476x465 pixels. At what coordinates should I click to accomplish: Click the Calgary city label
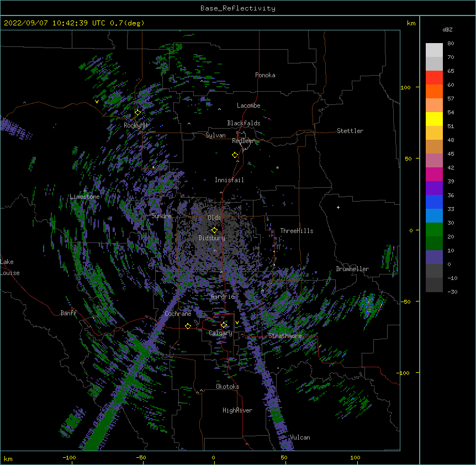221,333
